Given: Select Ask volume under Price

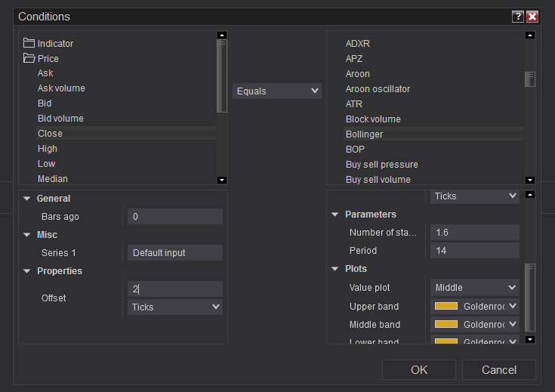Looking at the screenshot, I should [61, 88].
